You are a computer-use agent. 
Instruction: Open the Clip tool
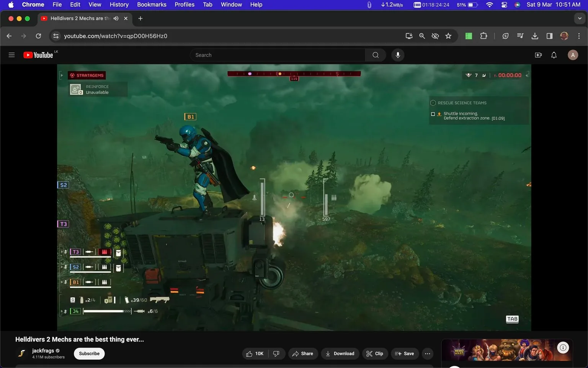375,353
